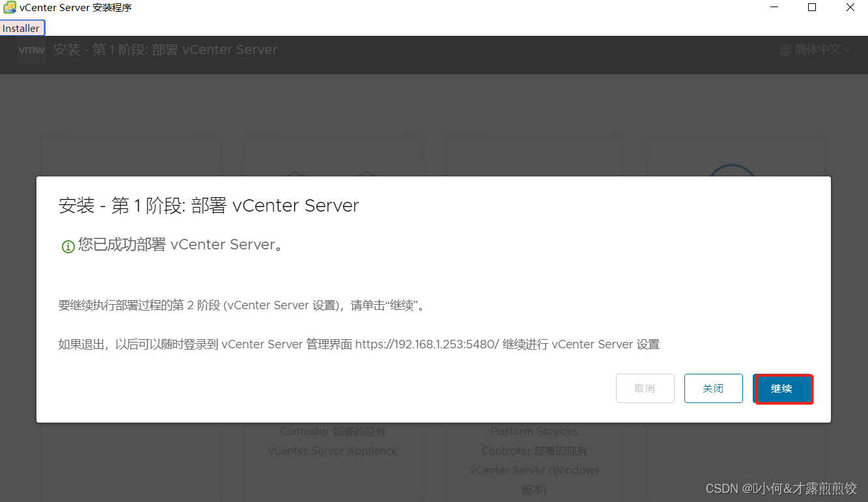Click the dialog title 安装 - 第 1 阶段
The image size is (868, 502).
[209, 206]
